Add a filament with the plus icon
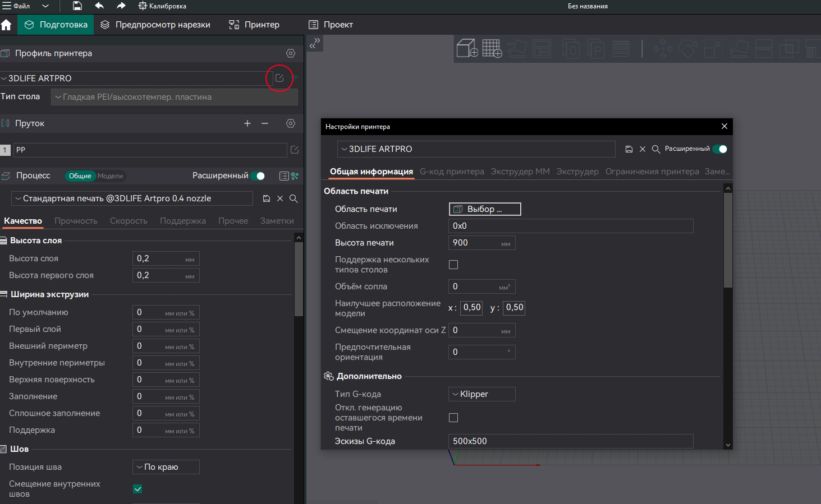The image size is (821, 504). (247, 123)
